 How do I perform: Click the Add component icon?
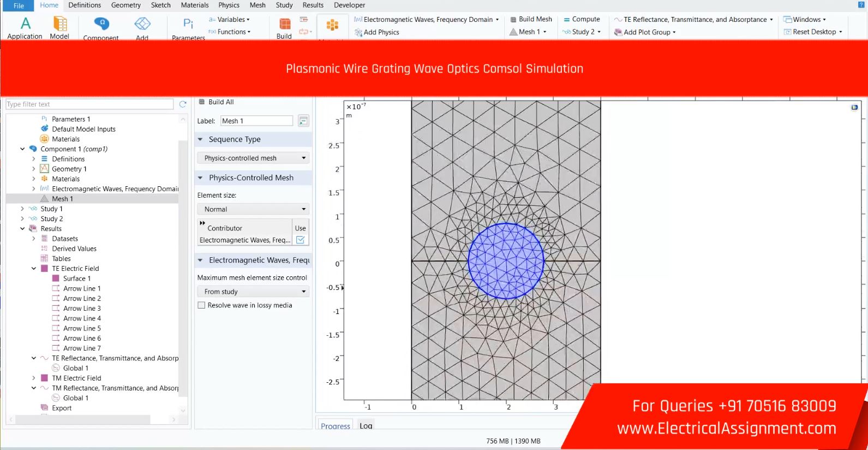[142, 25]
